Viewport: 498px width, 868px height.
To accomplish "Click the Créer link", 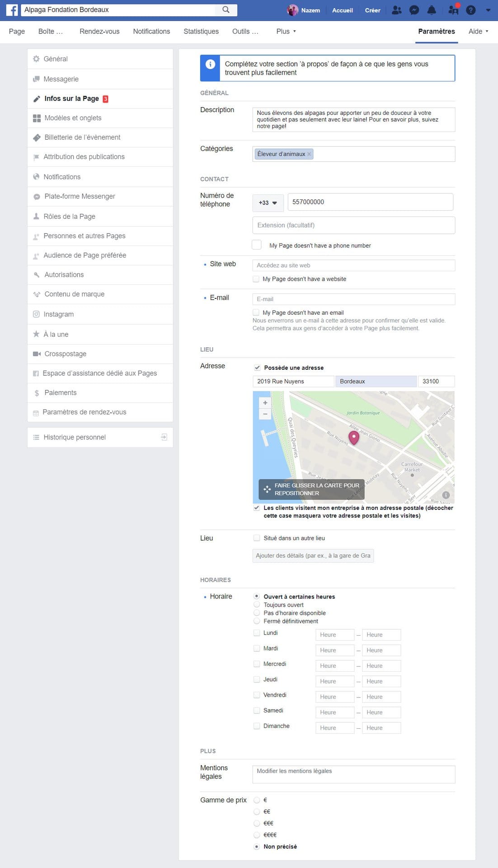I will click(x=373, y=10).
